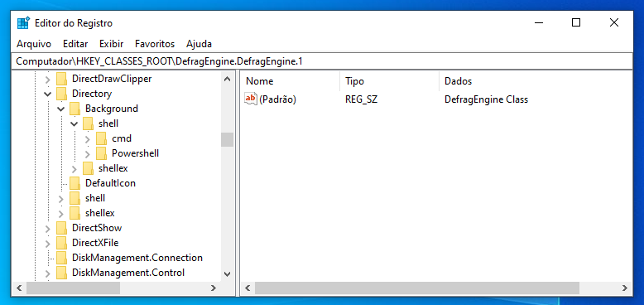Click values pane horizontal scrollbar thumb
The image size is (644, 305).
coord(417,288)
